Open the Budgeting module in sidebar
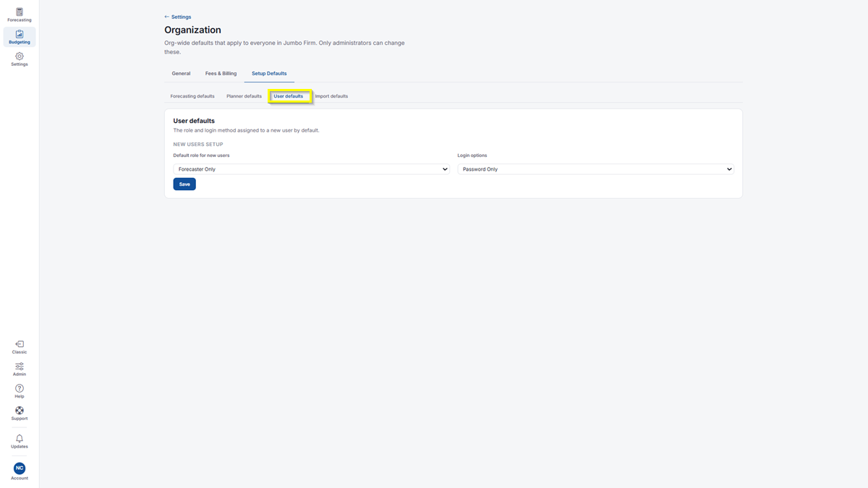This screenshot has width=868, height=488. click(20, 37)
